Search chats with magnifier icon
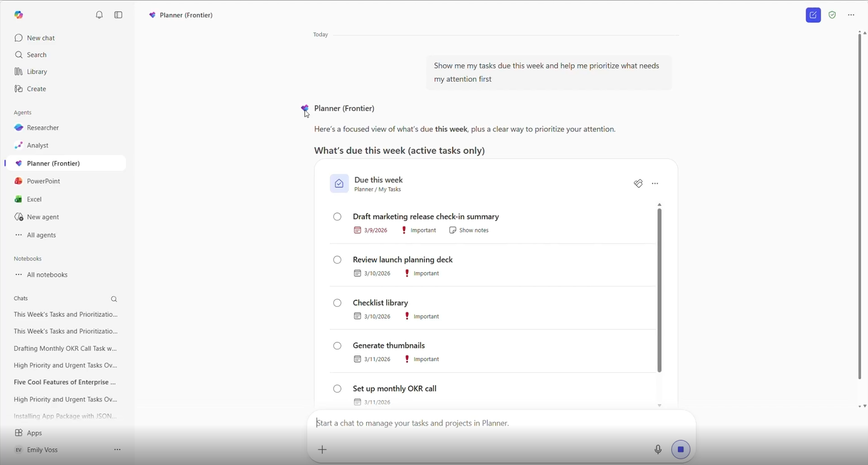This screenshot has height=465, width=868. 114,299
